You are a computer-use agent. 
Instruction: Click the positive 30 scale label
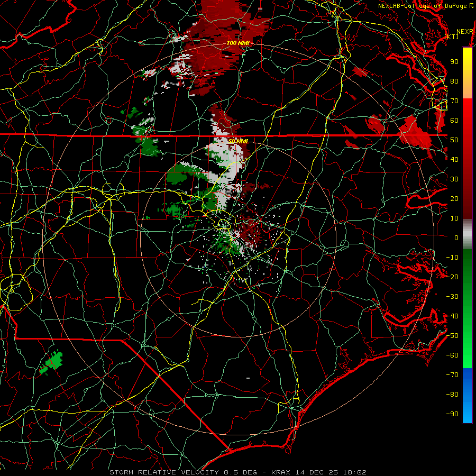pos(454,179)
